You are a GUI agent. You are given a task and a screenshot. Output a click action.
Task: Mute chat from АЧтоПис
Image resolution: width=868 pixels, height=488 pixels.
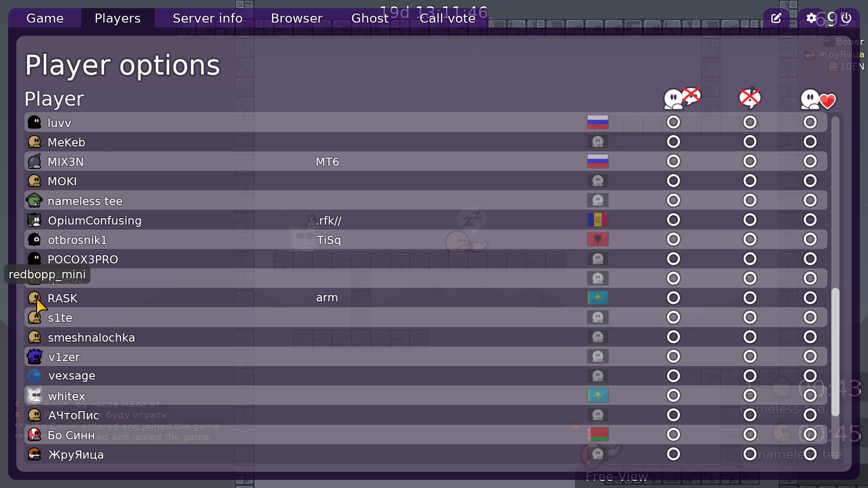pos(673,415)
